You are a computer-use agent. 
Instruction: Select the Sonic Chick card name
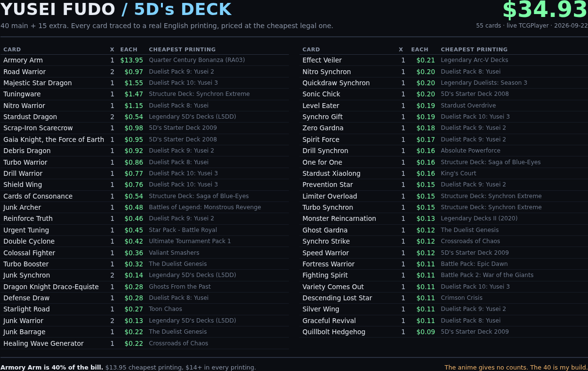321,94
